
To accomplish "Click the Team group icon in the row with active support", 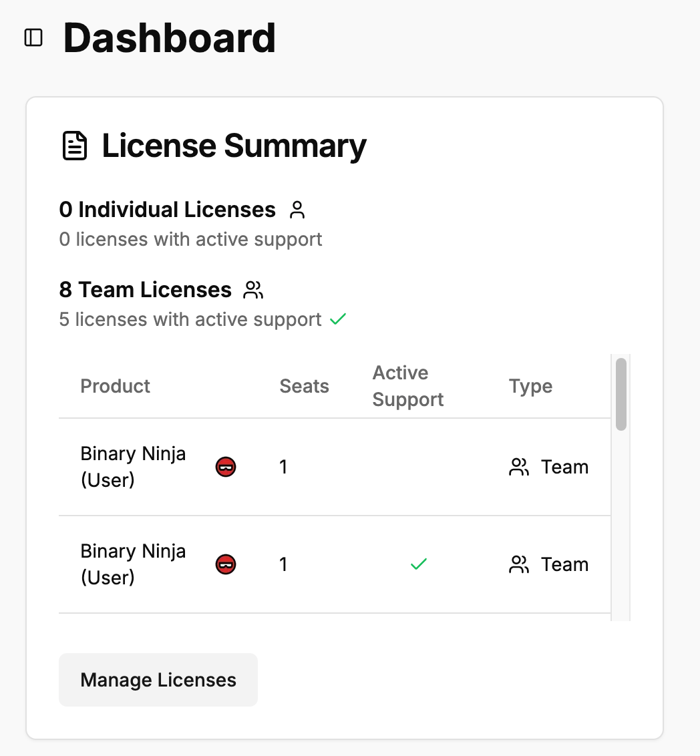I will coord(519,564).
